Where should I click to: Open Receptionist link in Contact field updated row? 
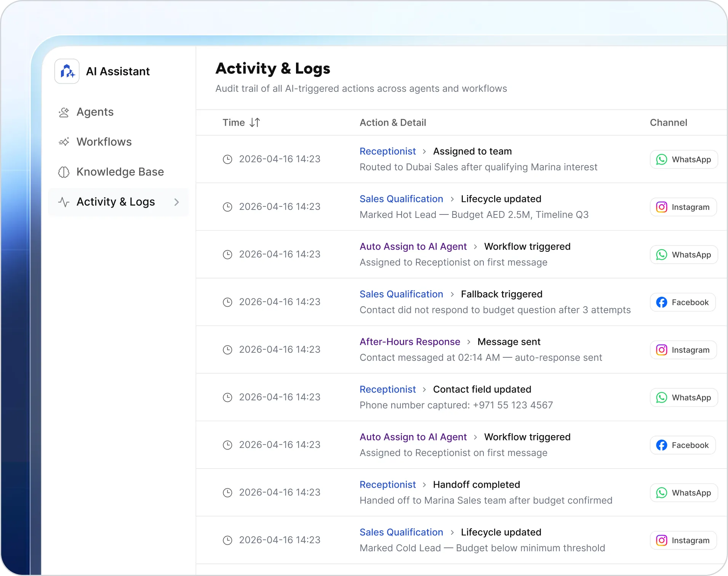(x=387, y=389)
